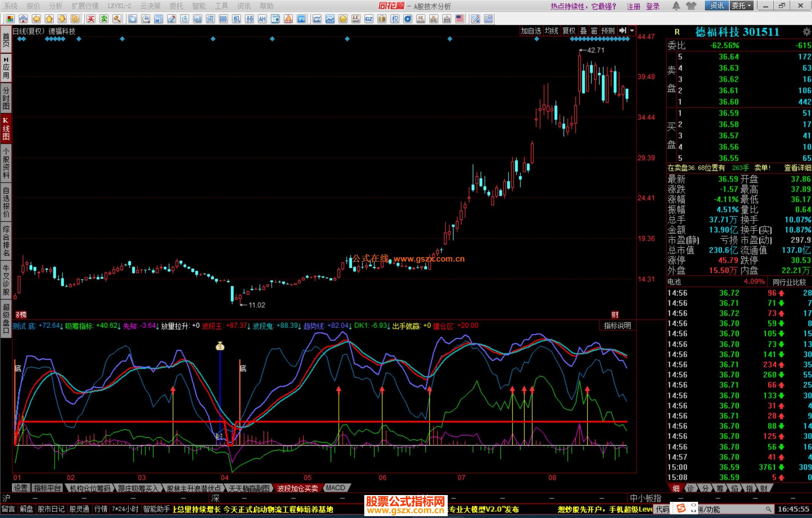This screenshot has width=812, height=518.
Task: Click 查看详细 link in order panel
Action: (797, 168)
